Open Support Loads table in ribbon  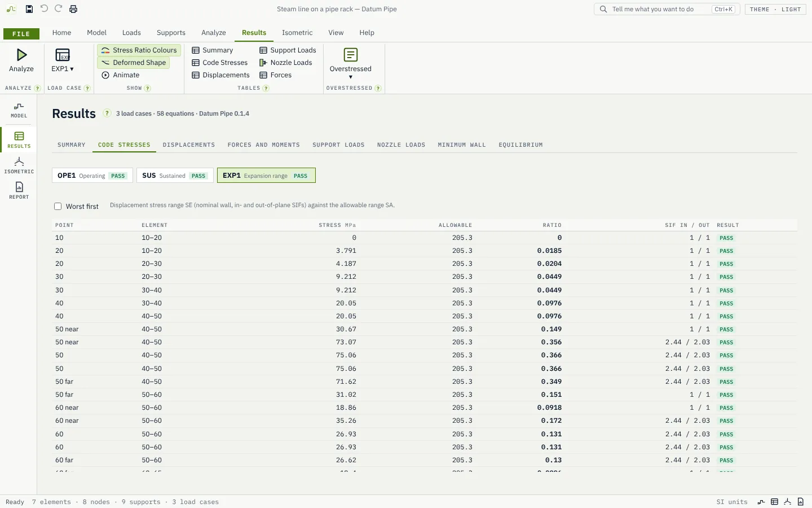(x=288, y=50)
